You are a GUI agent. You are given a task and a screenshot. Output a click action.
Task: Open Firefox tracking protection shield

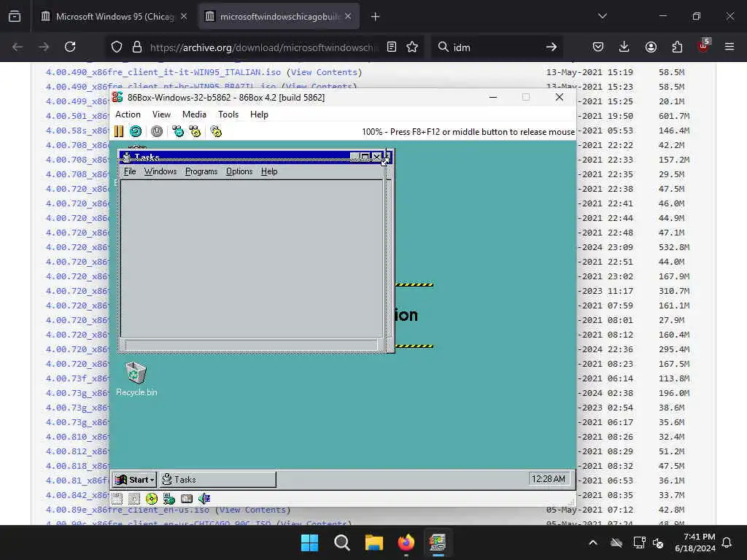tap(117, 47)
